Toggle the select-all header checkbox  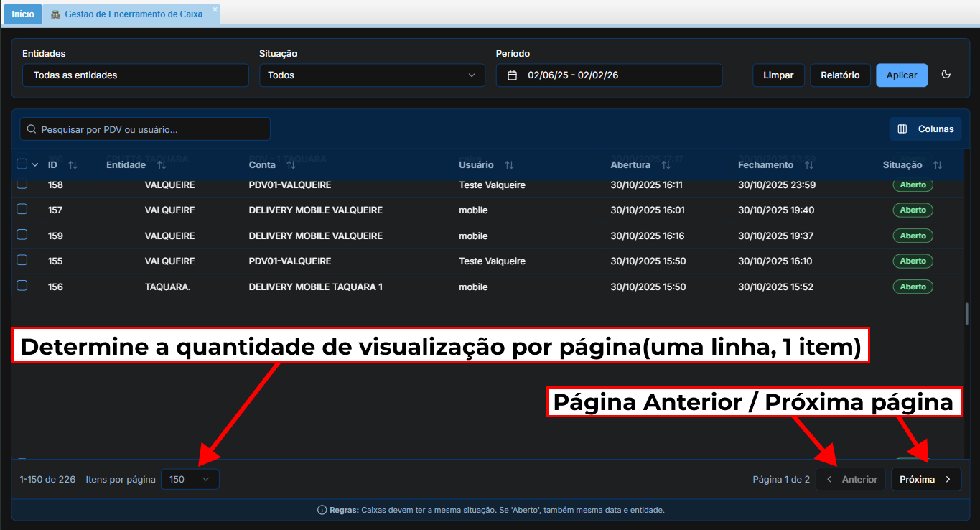pyautogui.click(x=22, y=164)
